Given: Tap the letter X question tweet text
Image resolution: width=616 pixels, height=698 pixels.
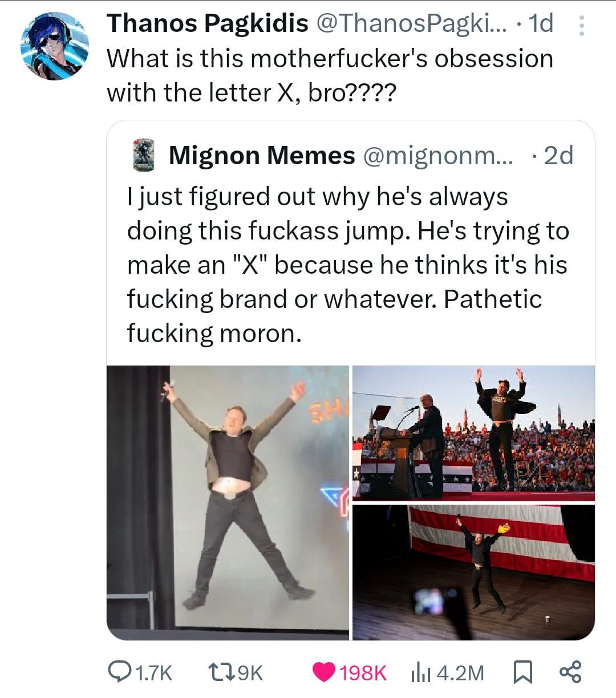Looking at the screenshot, I should point(330,75).
